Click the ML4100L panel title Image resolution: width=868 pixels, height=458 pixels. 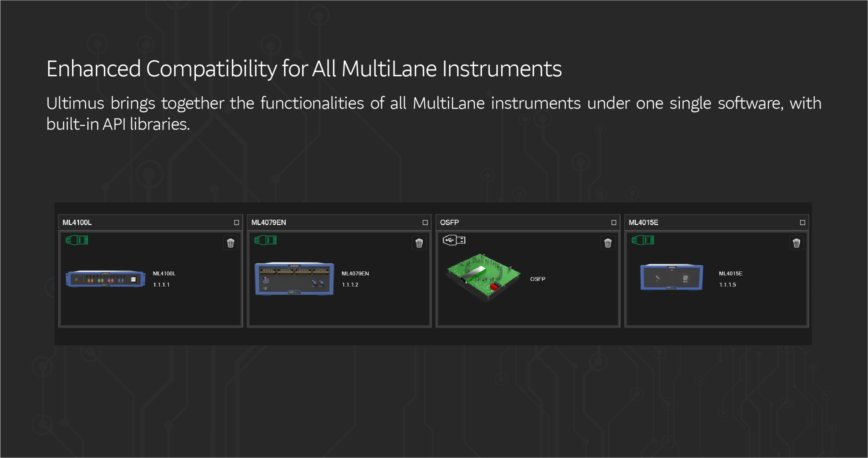[x=77, y=223]
